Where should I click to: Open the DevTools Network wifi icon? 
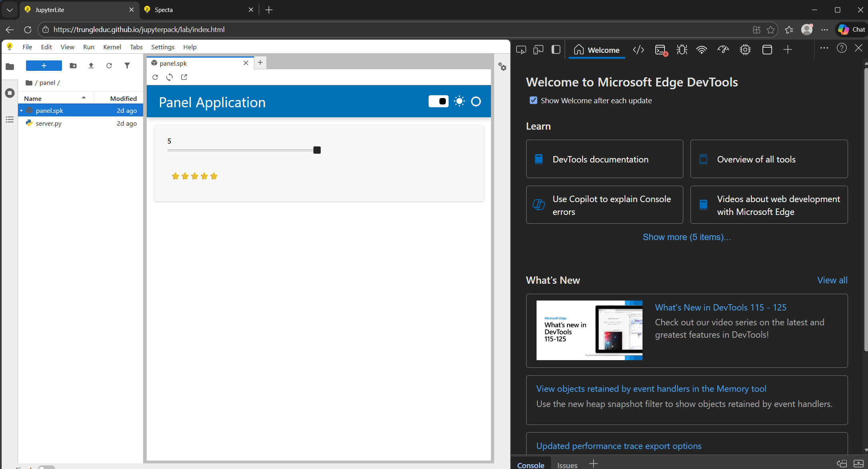click(x=701, y=50)
